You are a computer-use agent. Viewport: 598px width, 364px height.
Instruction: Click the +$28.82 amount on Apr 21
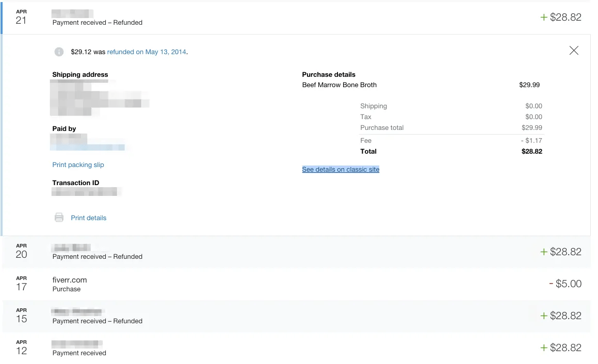[x=561, y=17]
